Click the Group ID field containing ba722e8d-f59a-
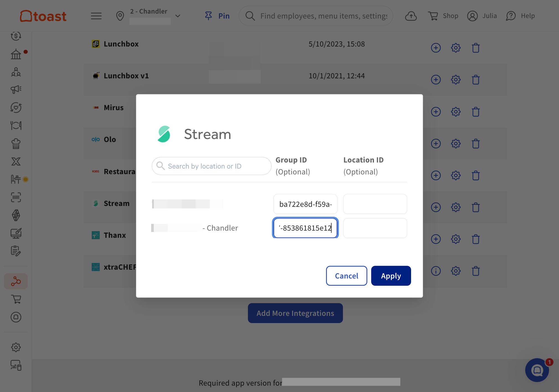Screen dimensions: 559x392 pos(305,204)
